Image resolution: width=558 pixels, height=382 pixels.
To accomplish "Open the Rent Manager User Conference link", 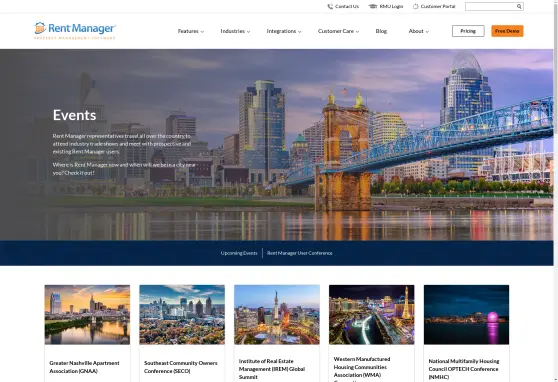I will pos(300,253).
